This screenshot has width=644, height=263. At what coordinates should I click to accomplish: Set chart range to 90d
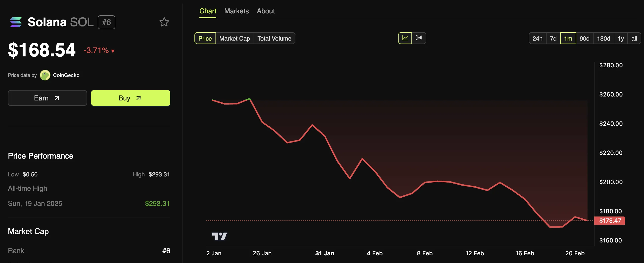584,38
